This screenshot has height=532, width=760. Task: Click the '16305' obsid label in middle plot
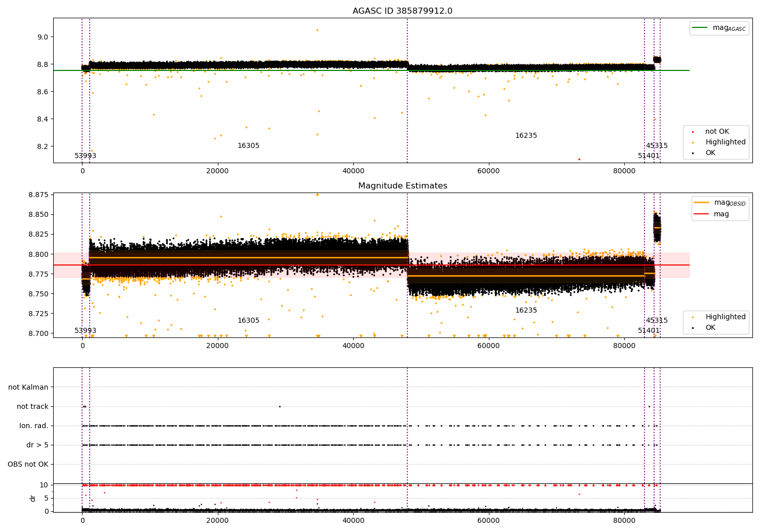(x=248, y=321)
